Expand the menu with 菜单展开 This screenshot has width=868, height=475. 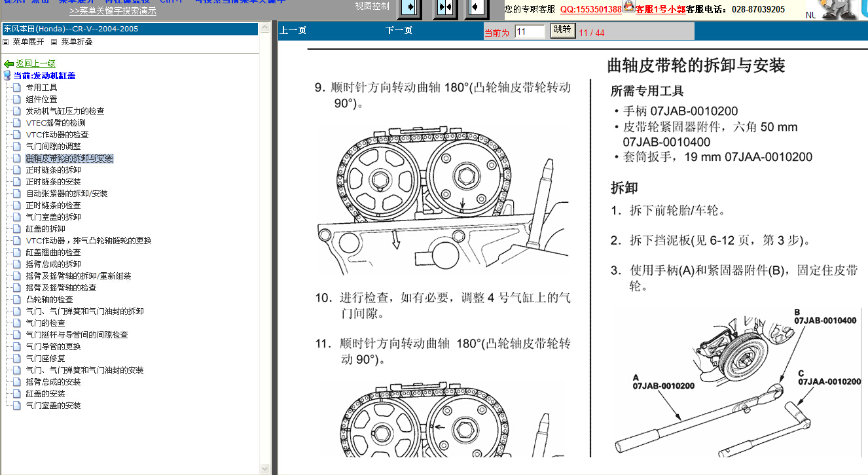pyautogui.click(x=28, y=42)
